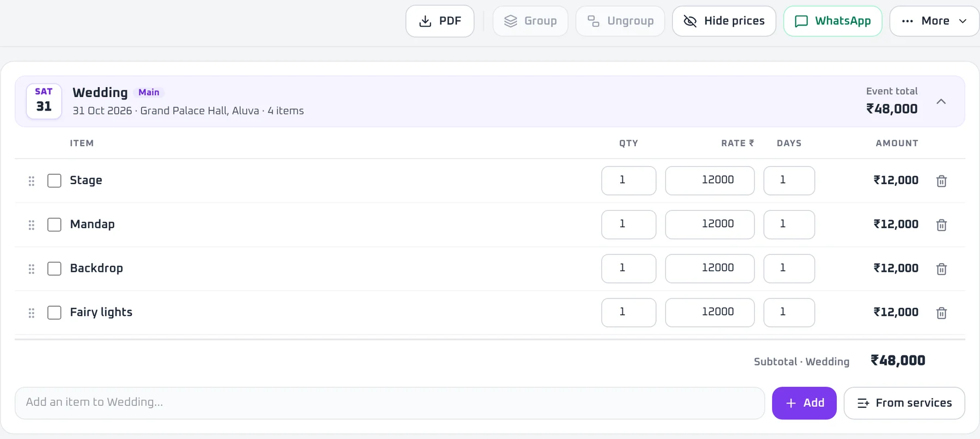The width and height of the screenshot is (980, 439).
Task: Edit the Mandap quantity field
Action: [629, 225]
